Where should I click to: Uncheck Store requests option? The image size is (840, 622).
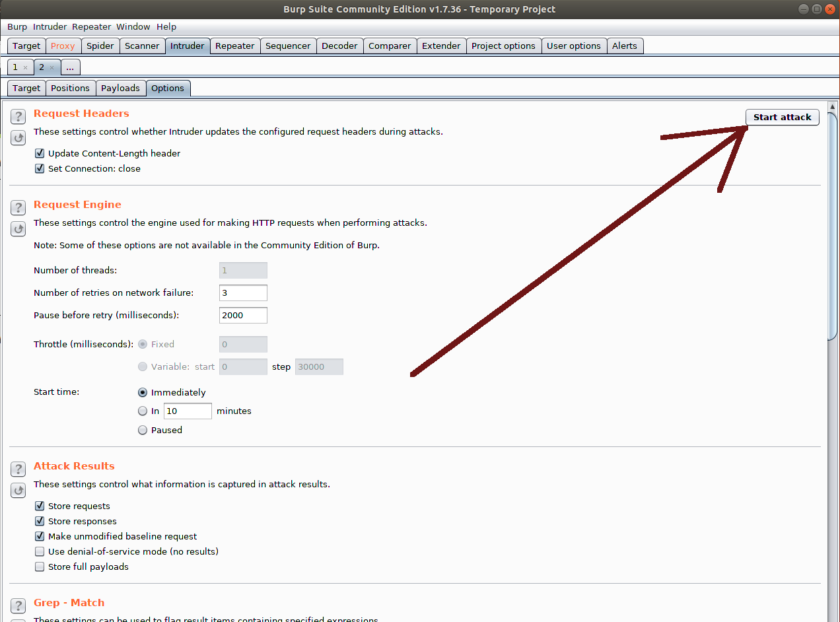pos(40,506)
